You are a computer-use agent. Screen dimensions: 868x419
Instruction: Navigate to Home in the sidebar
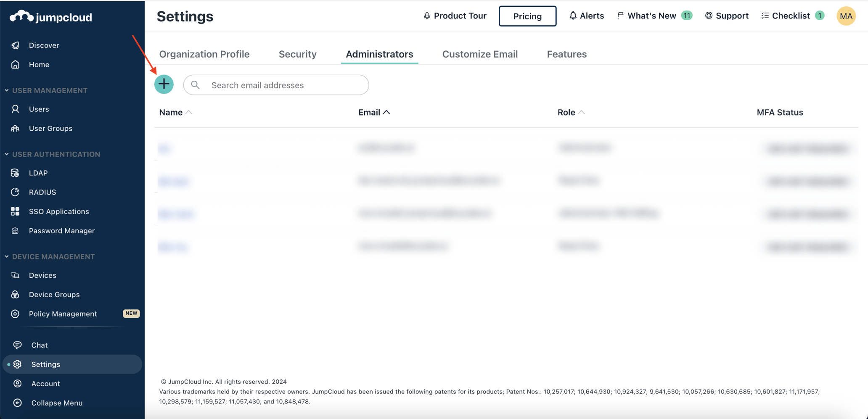(39, 64)
